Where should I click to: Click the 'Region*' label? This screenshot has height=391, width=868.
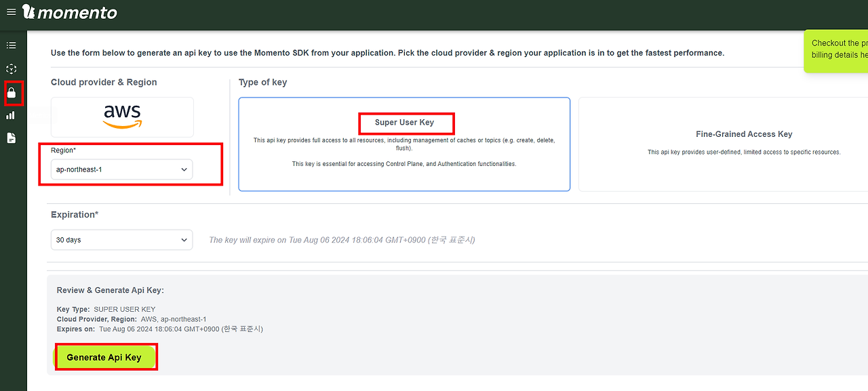[64, 150]
